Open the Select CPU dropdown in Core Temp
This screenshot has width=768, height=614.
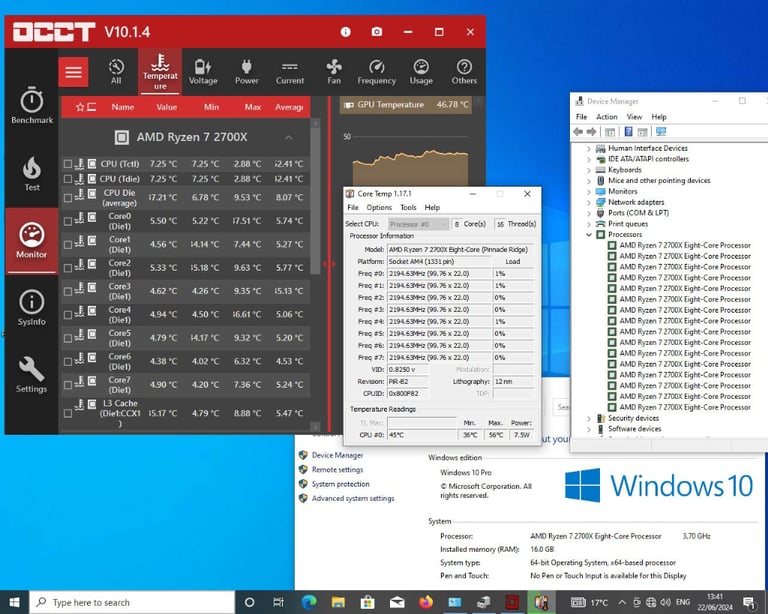418,224
